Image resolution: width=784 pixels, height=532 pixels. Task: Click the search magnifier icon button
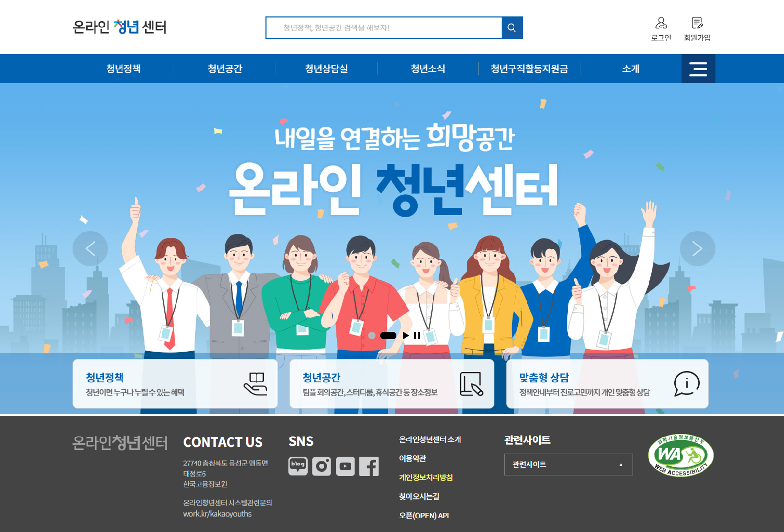(x=512, y=28)
